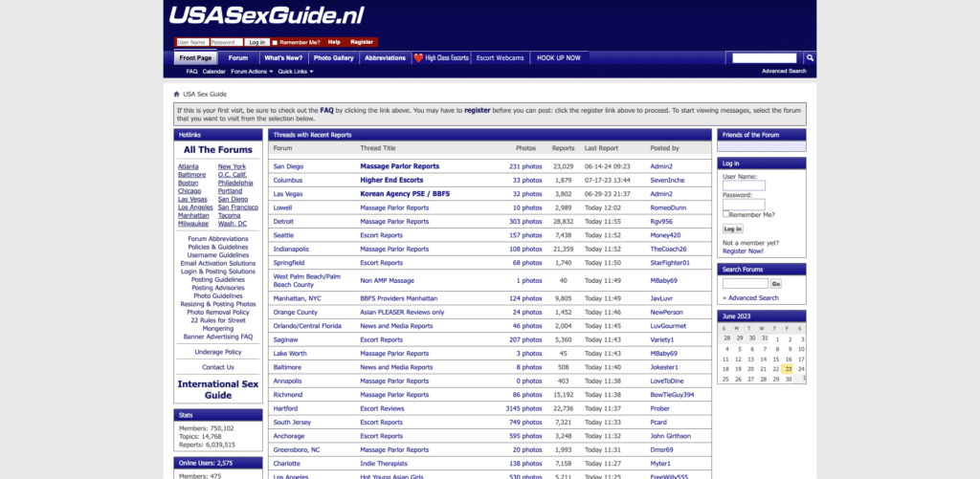This screenshot has height=479, width=980.
Task: Tick Remember Me checkbox in Log in panel
Action: point(726,213)
